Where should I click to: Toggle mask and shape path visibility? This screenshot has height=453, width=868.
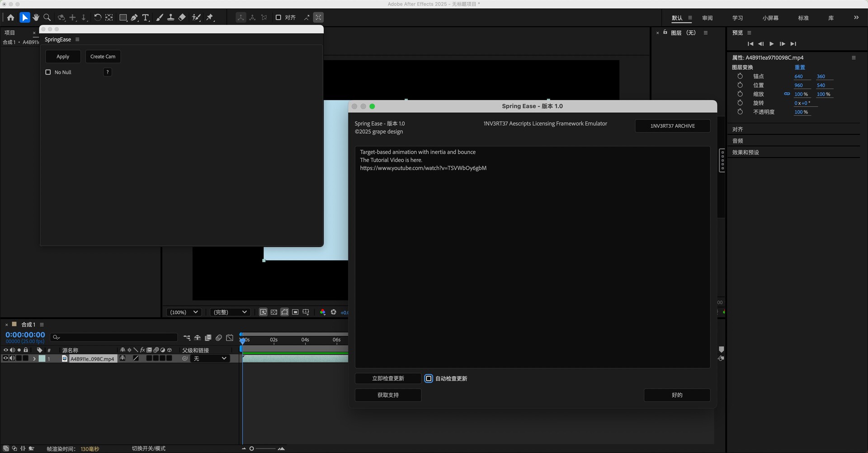(x=284, y=312)
